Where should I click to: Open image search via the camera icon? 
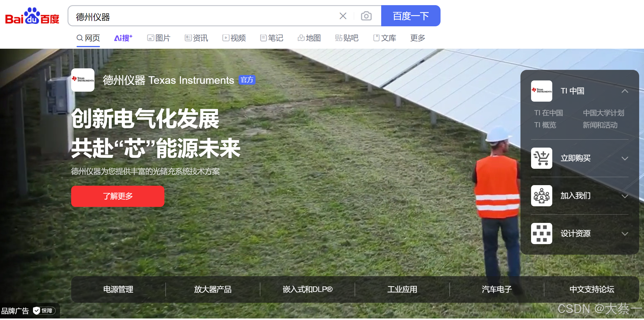pos(366,16)
